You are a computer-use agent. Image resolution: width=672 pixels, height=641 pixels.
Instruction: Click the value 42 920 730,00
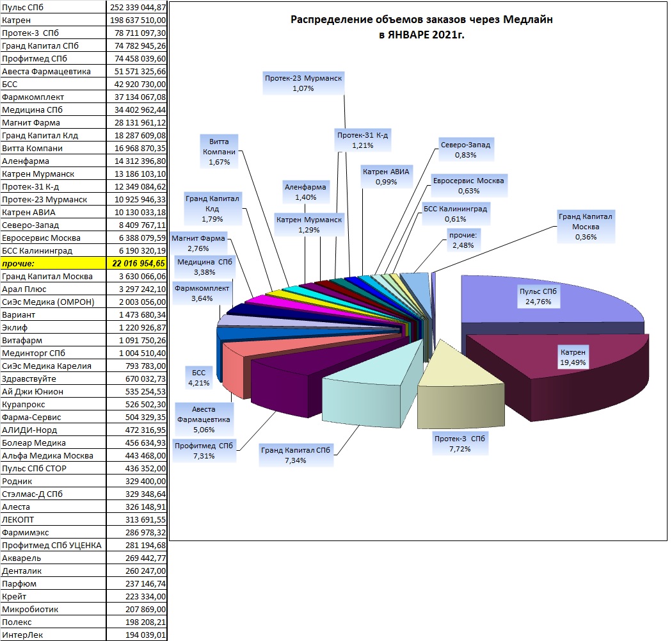pos(137,85)
